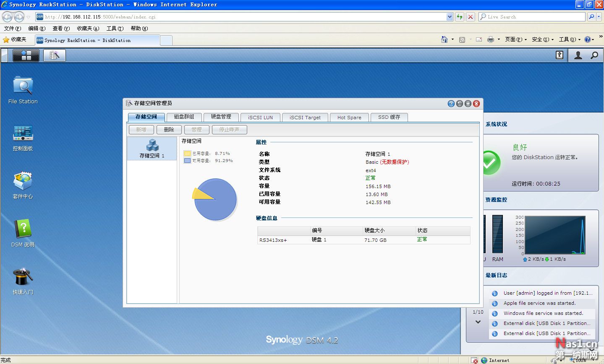This screenshot has height=364, width=604.
Task: Click Storage Manager help question icon
Action: click(451, 103)
